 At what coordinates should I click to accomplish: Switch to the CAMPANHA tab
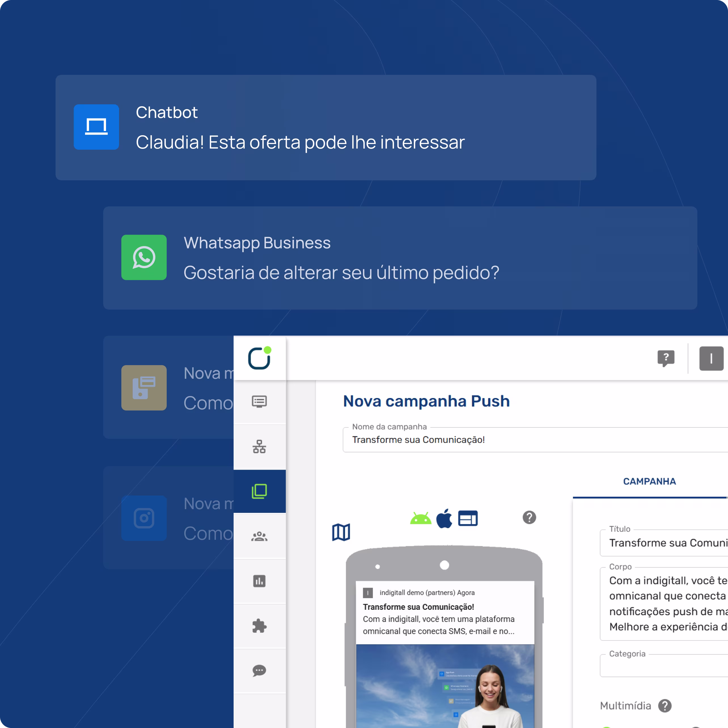click(x=649, y=481)
